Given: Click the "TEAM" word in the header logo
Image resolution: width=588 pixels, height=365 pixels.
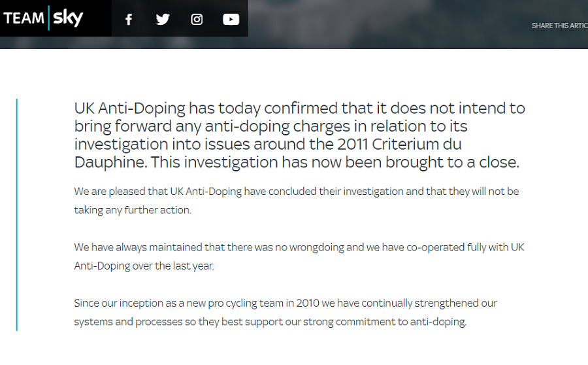Looking at the screenshot, I should [24, 18].
